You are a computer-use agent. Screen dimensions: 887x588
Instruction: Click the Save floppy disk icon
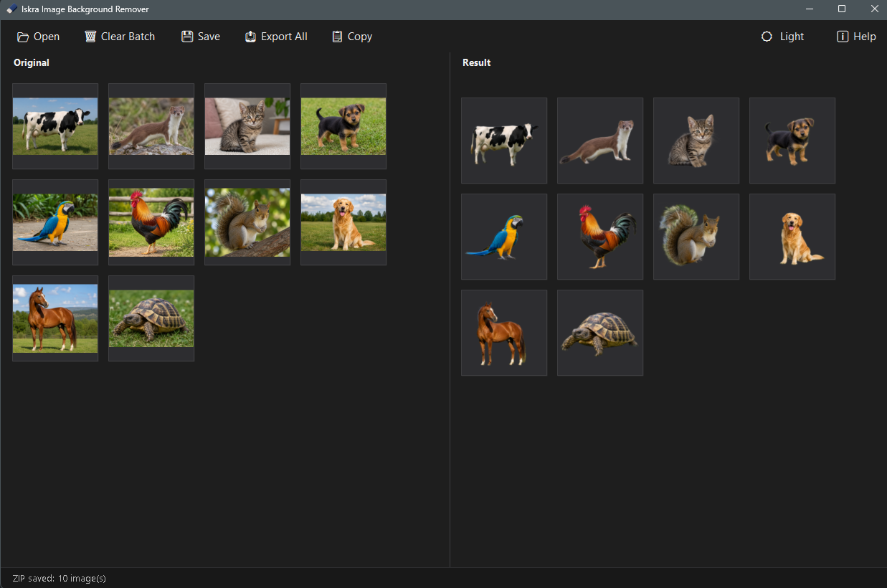click(x=187, y=37)
